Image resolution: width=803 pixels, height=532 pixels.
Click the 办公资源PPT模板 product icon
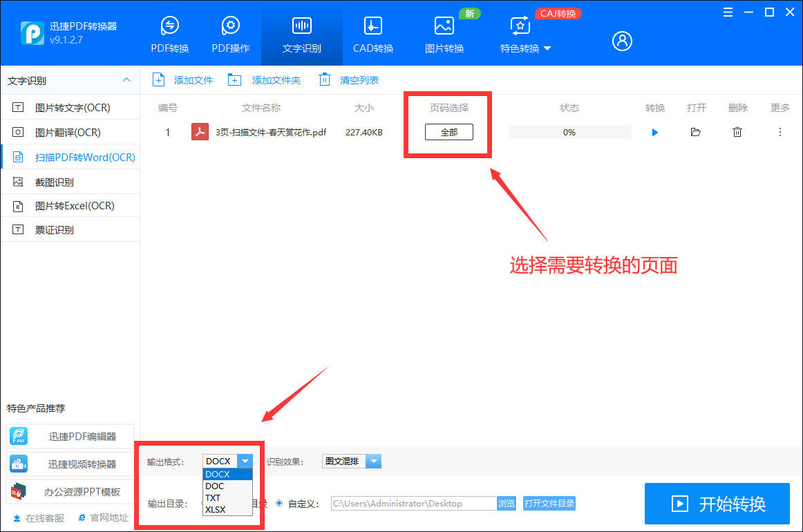(x=19, y=491)
